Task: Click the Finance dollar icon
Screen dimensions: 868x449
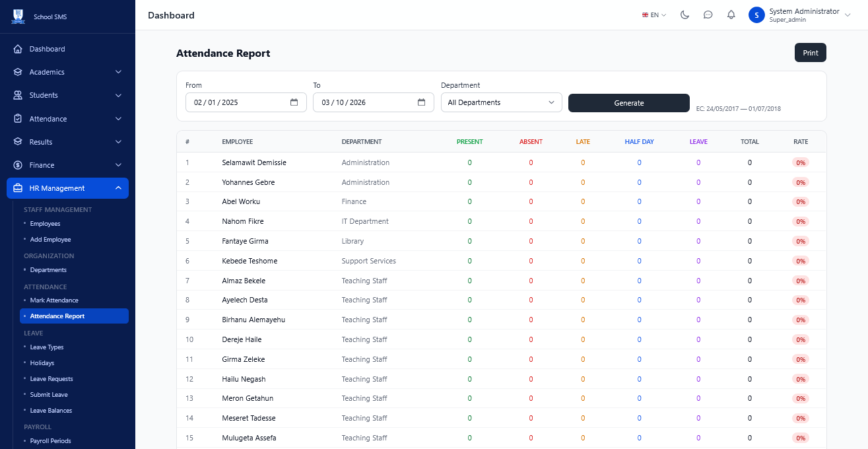Action: pyautogui.click(x=18, y=165)
